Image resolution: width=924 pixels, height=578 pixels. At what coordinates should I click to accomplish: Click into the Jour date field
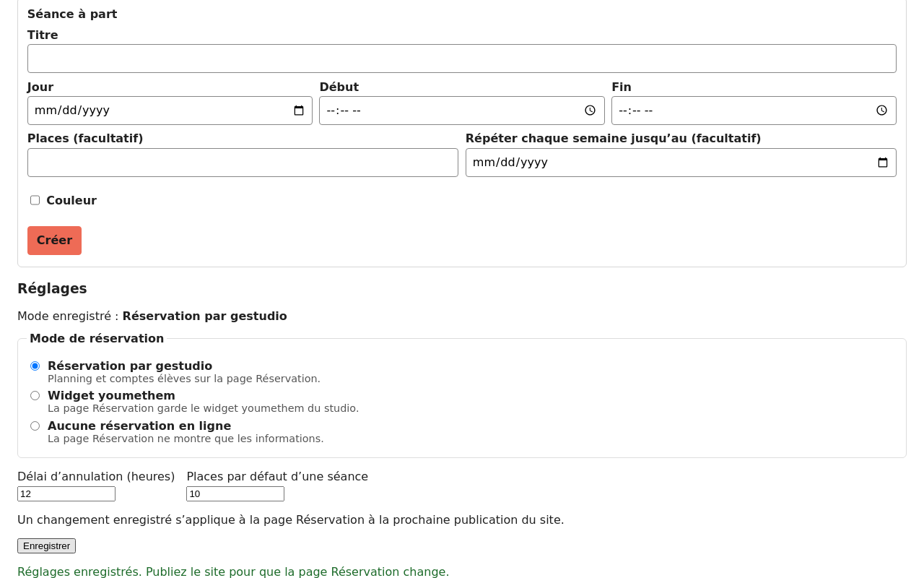click(170, 111)
